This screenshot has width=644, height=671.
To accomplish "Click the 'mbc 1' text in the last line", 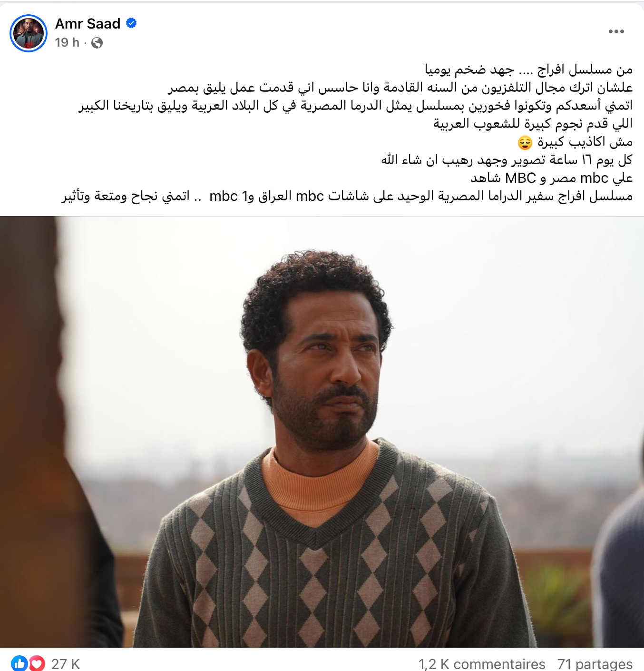I will [228, 196].
